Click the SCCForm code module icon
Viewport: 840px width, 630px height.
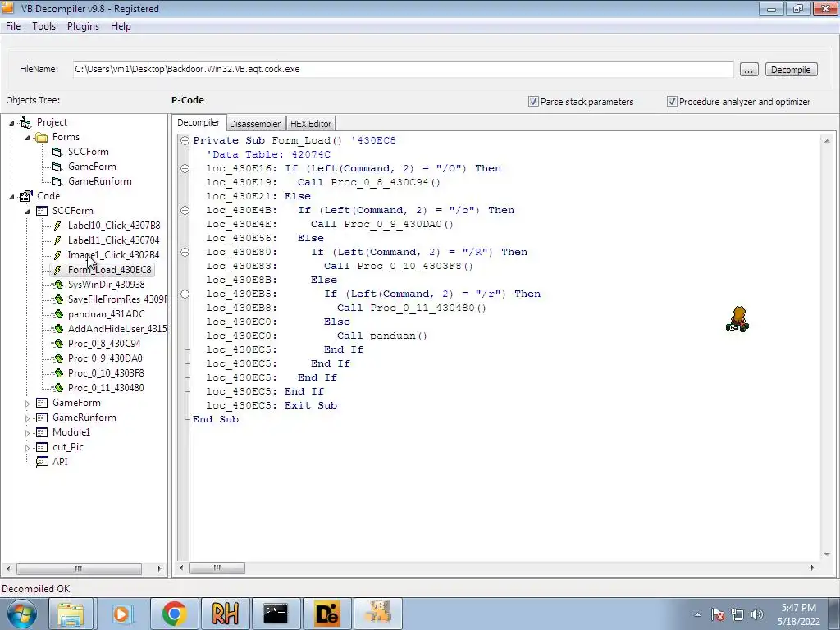[x=41, y=211]
